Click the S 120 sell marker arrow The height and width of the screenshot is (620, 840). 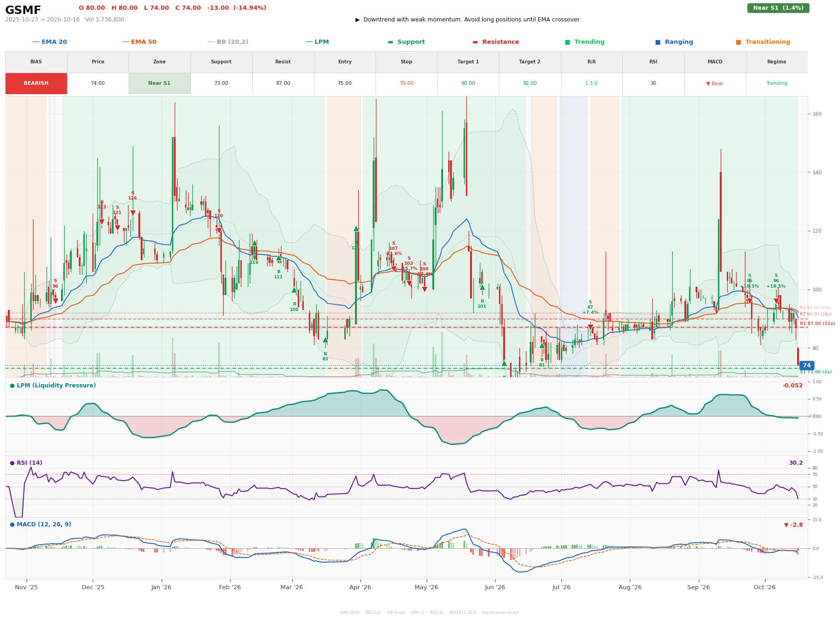coord(219,231)
